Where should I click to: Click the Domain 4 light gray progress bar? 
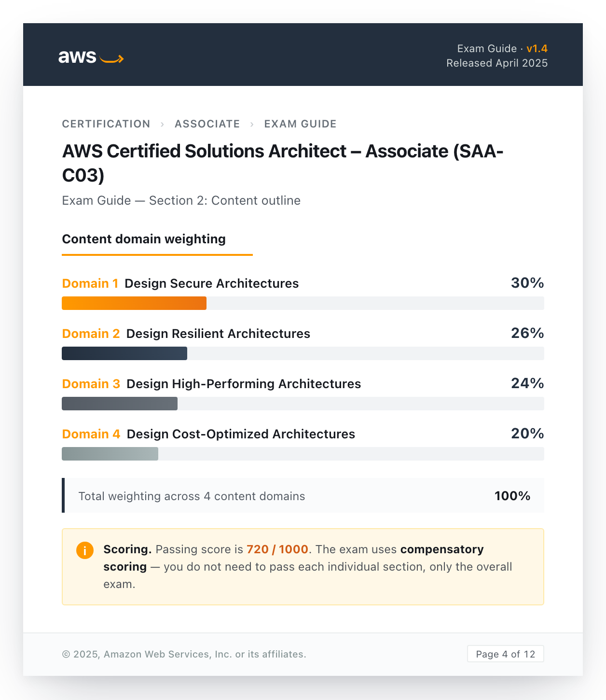[x=110, y=454]
